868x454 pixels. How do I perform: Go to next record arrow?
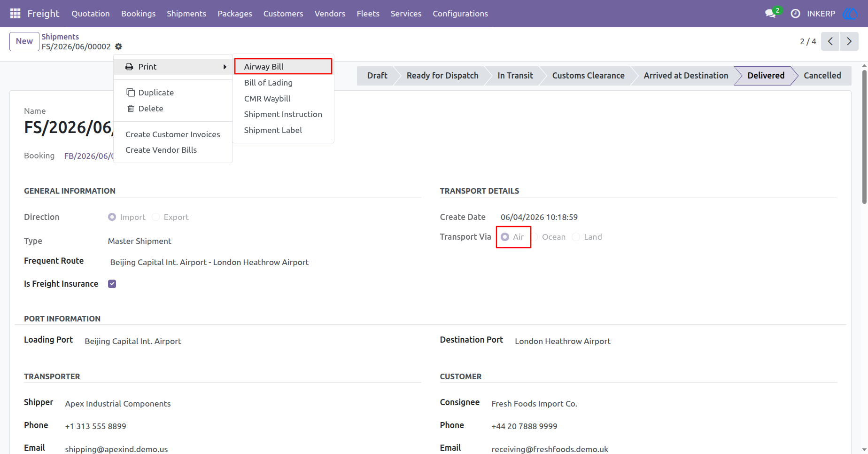click(849, 41)
